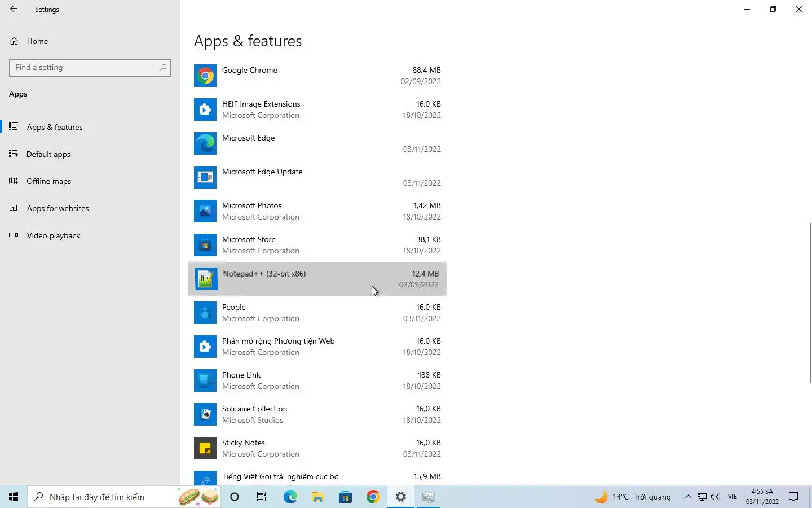Viewport: 812px width, 508px height.
Task: Go to Home in Settings sidebar
Action: pyautogui.click(x=90, y=41)
